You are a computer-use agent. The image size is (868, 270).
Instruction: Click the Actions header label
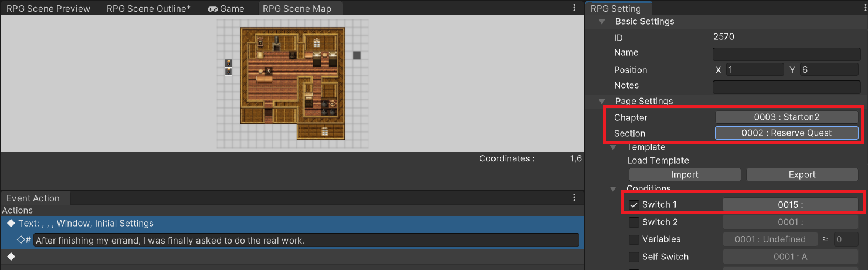tap(18, 211)
